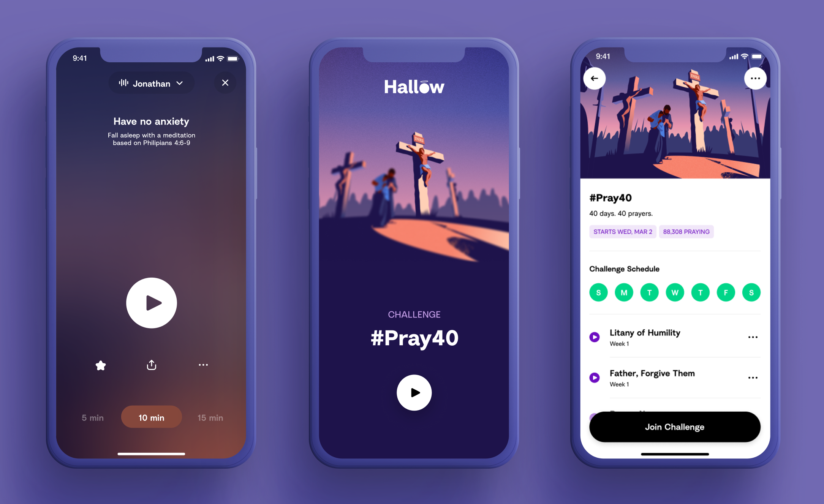Tap the play icon for Father, Forgive Them
824x504 pixels.
tap(594, 377)
